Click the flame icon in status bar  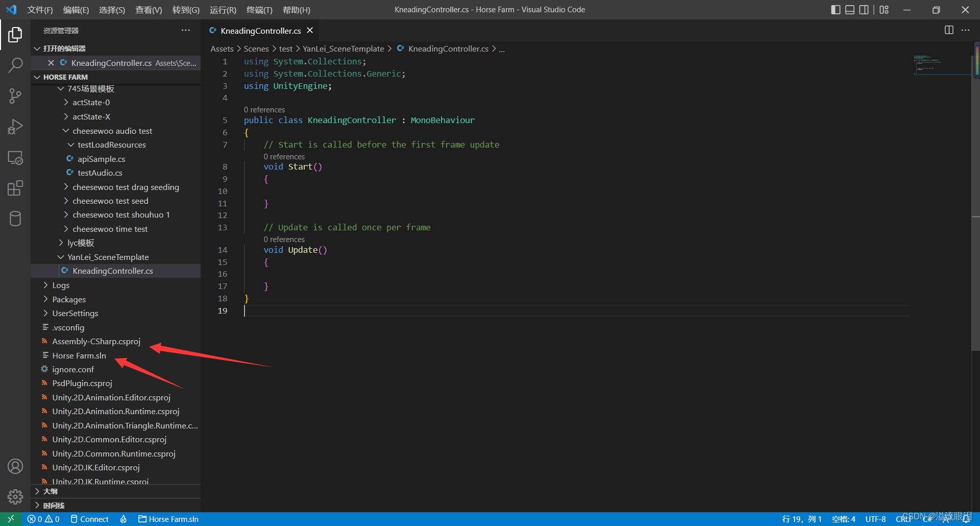pos(124,519)
